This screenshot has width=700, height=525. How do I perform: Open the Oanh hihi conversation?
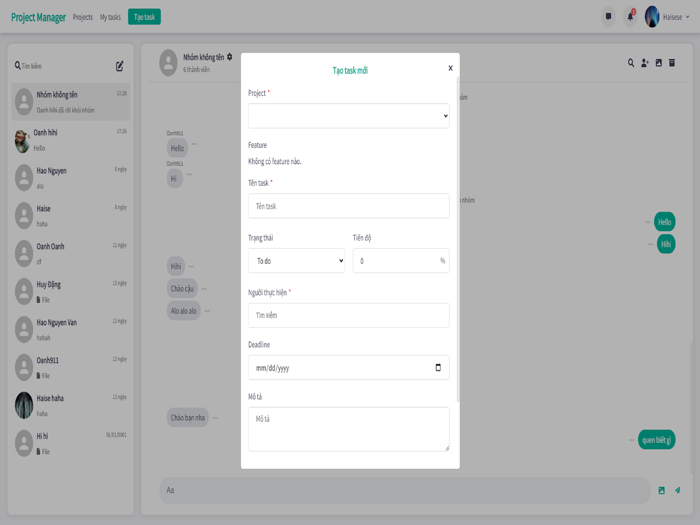(x=71, y=140)
